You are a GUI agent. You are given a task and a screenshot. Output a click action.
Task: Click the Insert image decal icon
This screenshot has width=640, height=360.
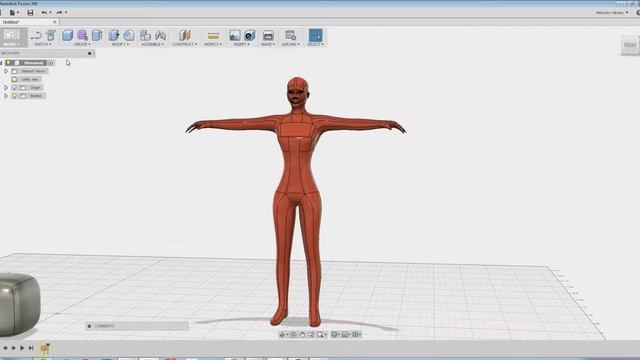[x=235, y=35]
